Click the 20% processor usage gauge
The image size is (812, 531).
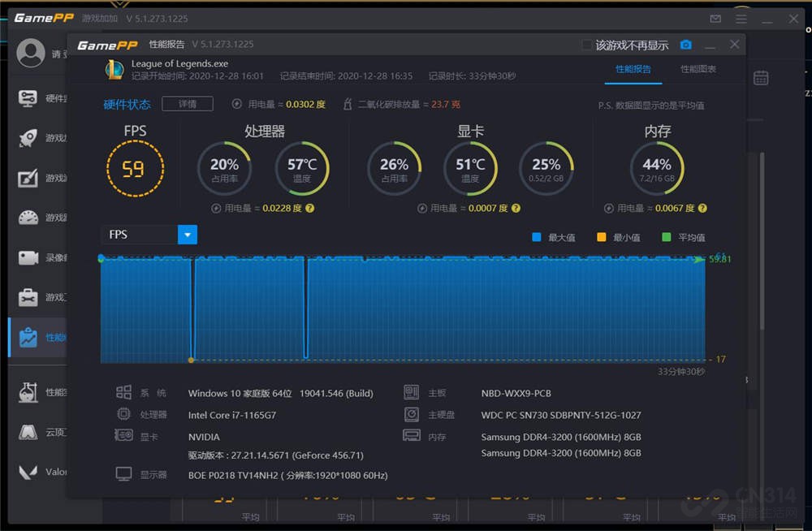point(224,169)
